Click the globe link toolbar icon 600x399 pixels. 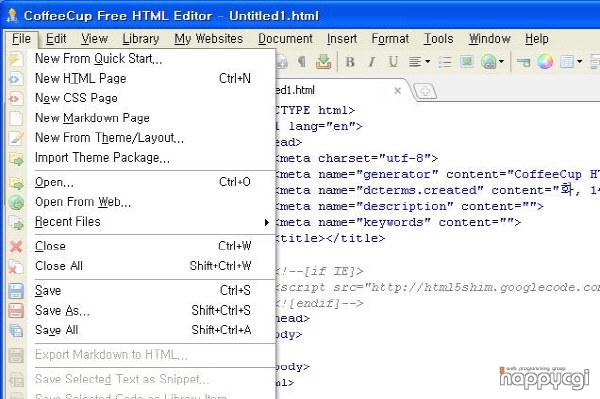pos(489,62)
